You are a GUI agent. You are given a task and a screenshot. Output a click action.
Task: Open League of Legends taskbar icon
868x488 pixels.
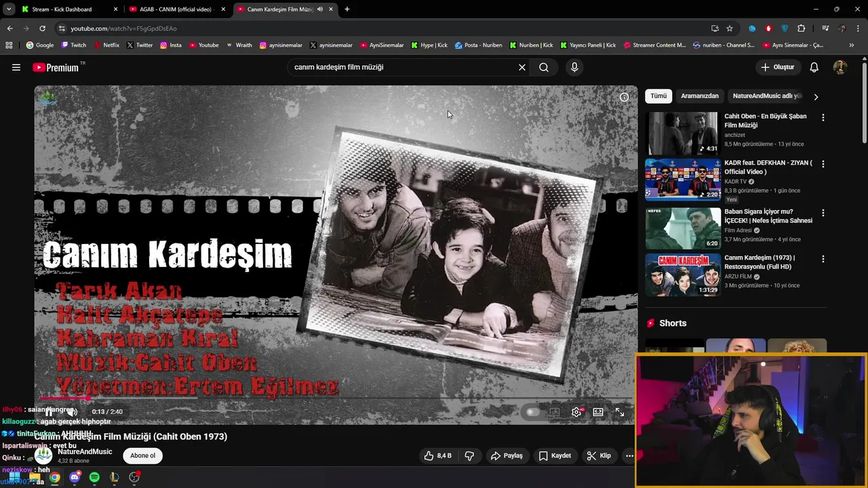[x=114, y=477]
